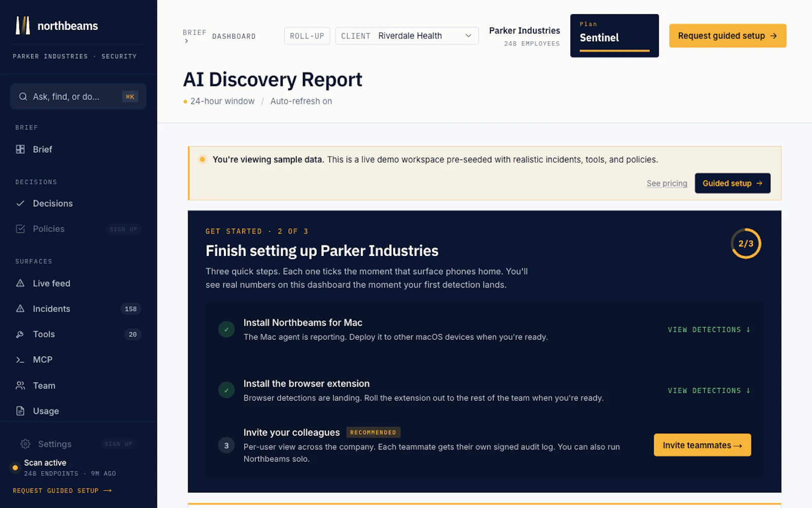The image size is (812, 508).
Task: Click the Install Northbeams for Mac checkmark
Action: [226, 330]
